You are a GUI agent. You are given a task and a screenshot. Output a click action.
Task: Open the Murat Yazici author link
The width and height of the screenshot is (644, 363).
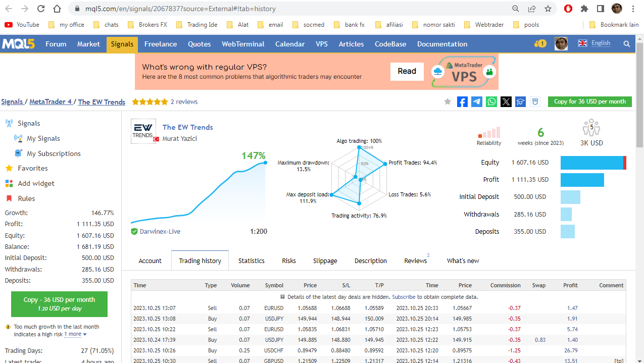coord(180,139)
